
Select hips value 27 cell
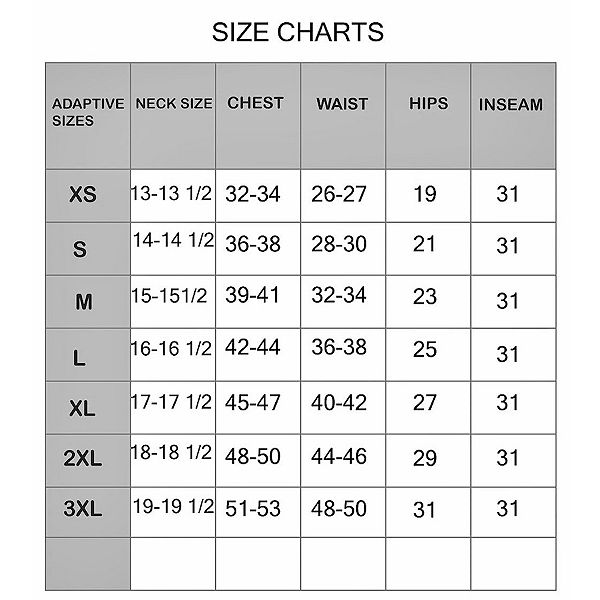[425, 403]
